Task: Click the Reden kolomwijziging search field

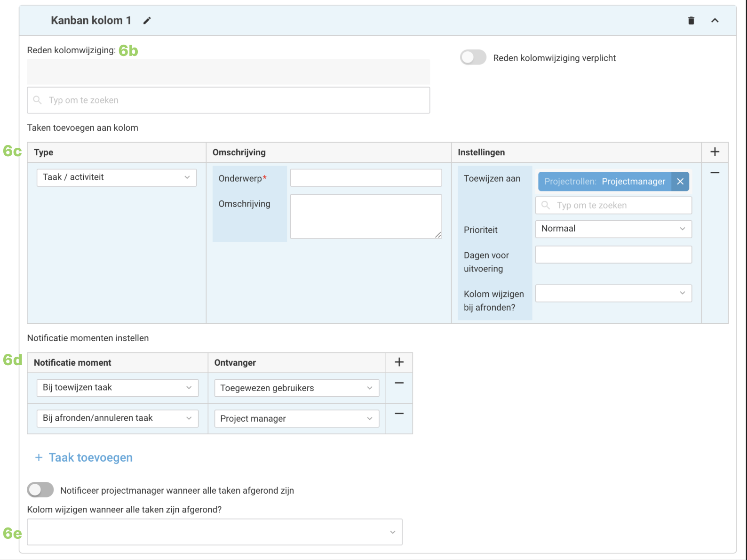Action: [x=229, y=100]
